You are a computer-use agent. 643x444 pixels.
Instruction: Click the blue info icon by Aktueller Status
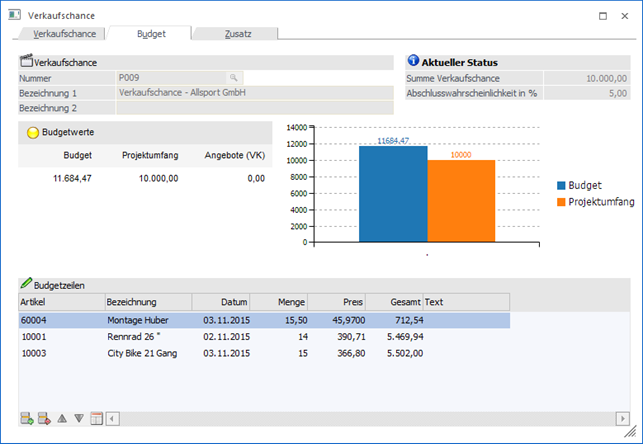[414, 62]
